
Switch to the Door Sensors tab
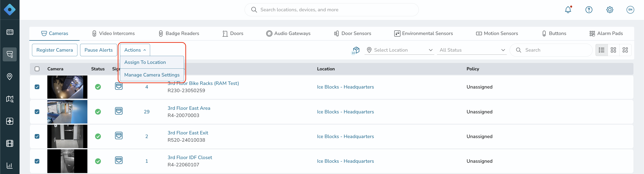352,33
